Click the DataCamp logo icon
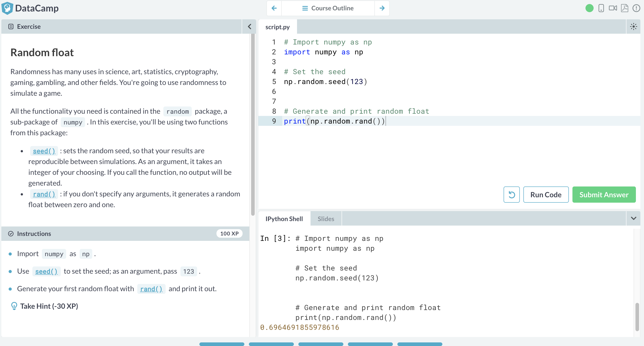The image size is (644, 346). (7, 8)
